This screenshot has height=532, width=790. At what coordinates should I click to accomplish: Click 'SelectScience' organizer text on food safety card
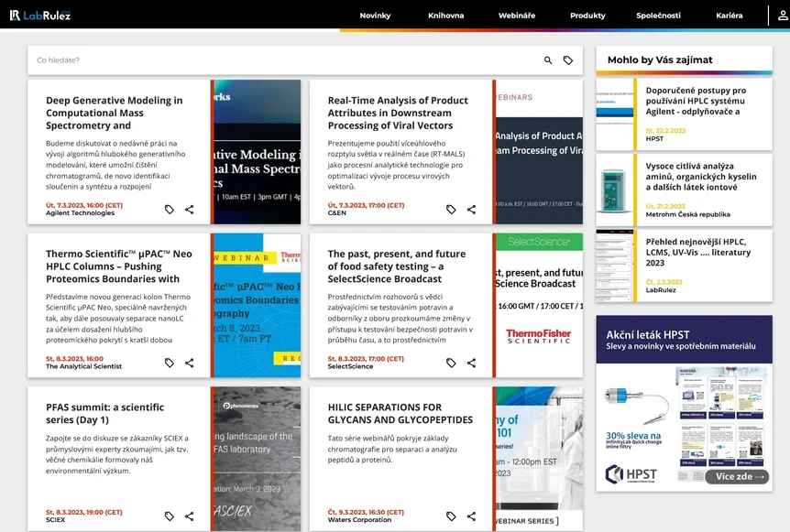[351, 366]
